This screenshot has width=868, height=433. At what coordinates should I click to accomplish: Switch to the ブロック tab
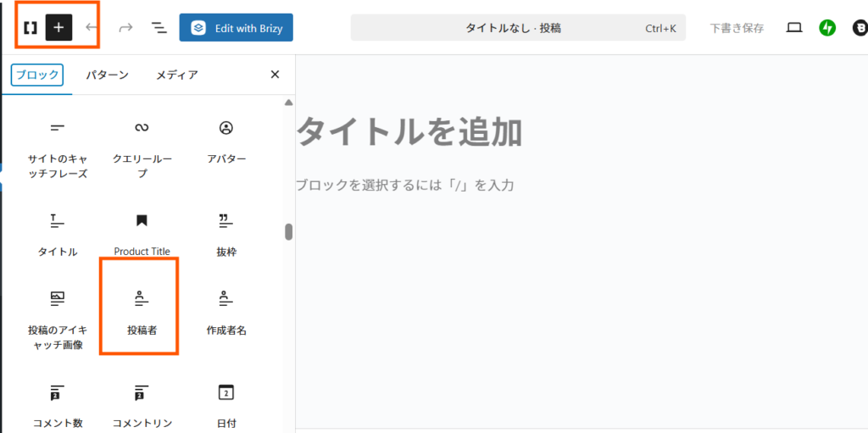point(37,75)
